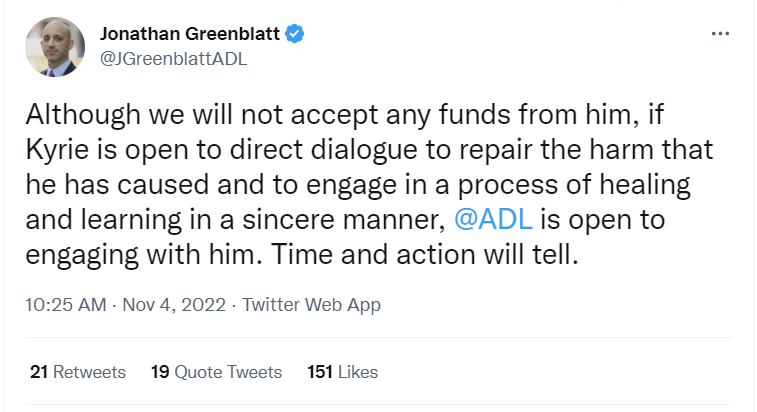
Task: Click the display name Jonathan Greenblatt
Action: (190, 34)
